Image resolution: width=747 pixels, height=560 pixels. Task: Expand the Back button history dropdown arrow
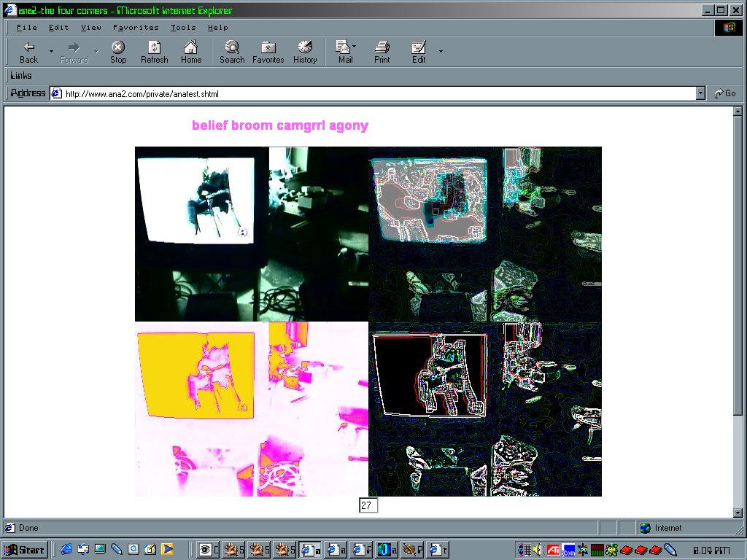[x=51, y=51]
